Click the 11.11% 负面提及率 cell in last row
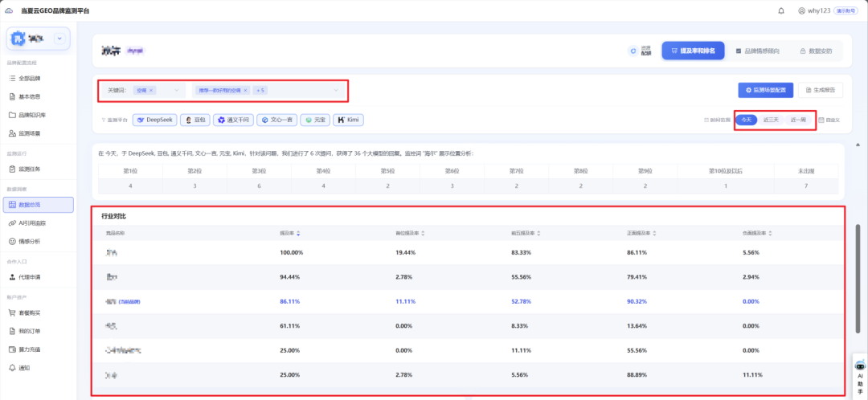868x400 pixels. pyautogui.click(x=752, y=375)
